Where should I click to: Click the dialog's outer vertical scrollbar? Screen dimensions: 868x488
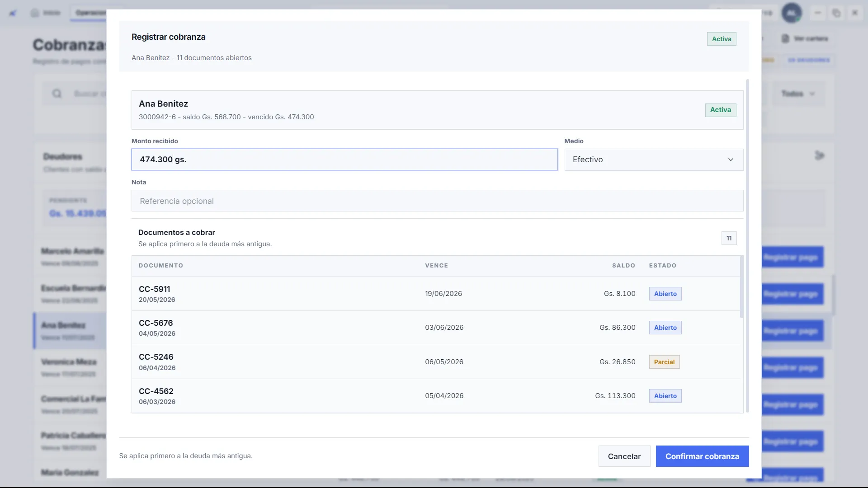pyautogui.click(x=747, y=246)
